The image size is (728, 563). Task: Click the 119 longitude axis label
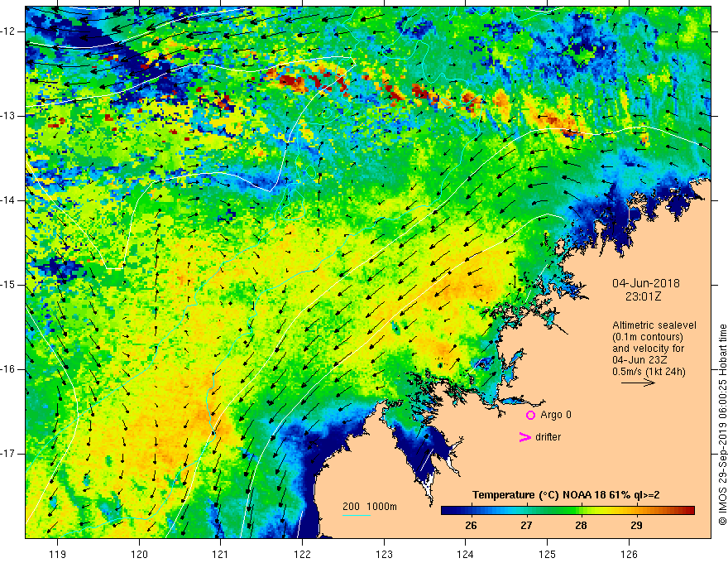[57, 554]
